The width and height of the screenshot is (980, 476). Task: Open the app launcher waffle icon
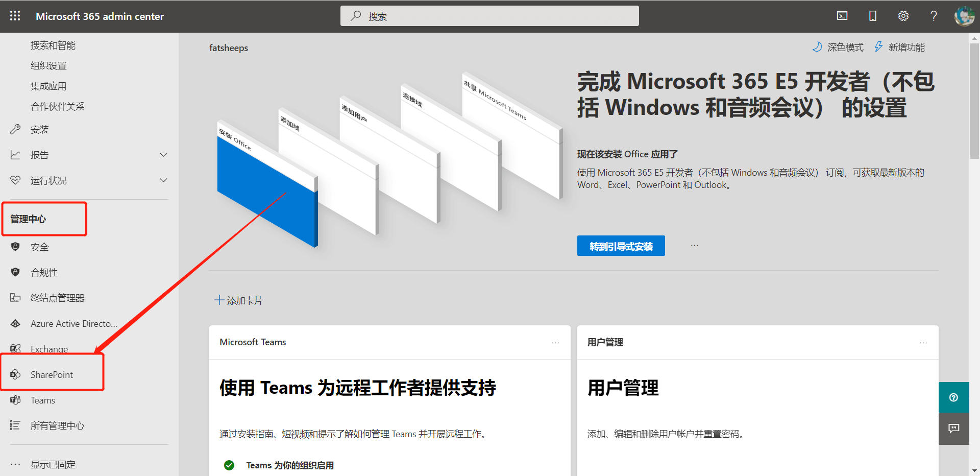tap(15, 16)
